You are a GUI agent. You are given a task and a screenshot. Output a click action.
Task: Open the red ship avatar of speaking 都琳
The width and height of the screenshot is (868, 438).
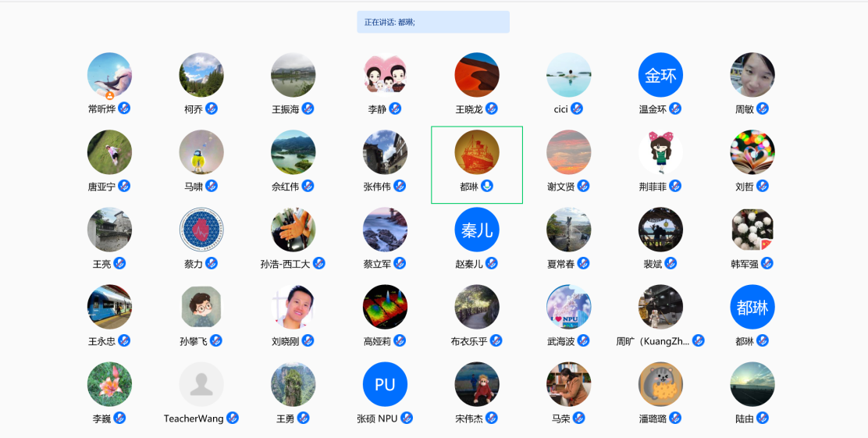[x=477, y=152]
